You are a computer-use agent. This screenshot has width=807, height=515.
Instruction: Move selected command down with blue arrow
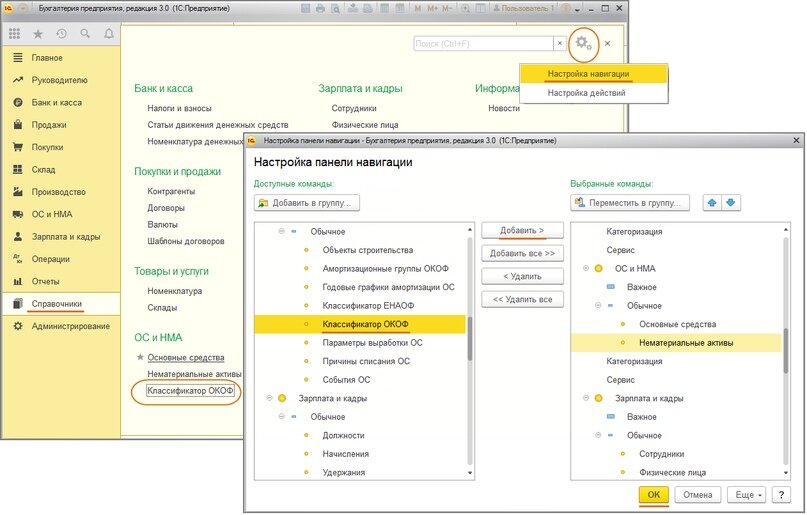pos(731,203)
